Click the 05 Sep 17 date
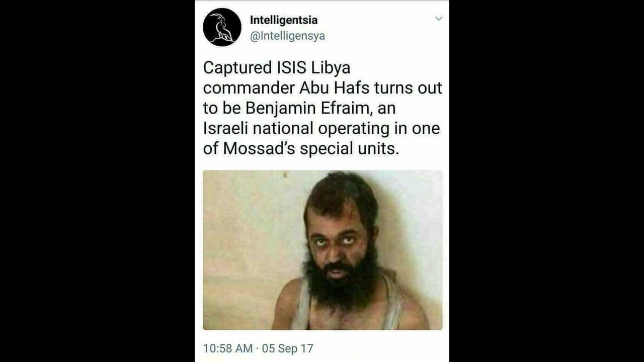Image resolution: width=644 pixels, height=362 pixels. [287, 348]
